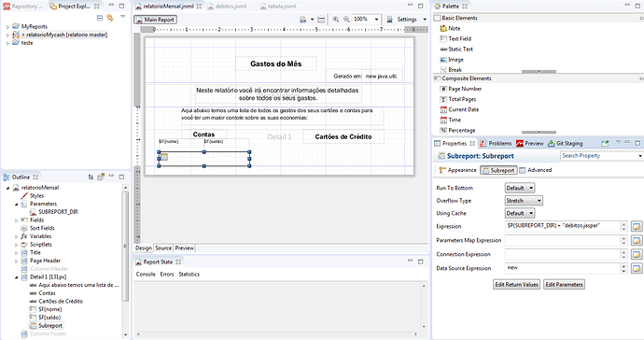This screenshot has width=644, height=340.
Task: Click the zoom out magnifier icon
Action: (346, 20)
